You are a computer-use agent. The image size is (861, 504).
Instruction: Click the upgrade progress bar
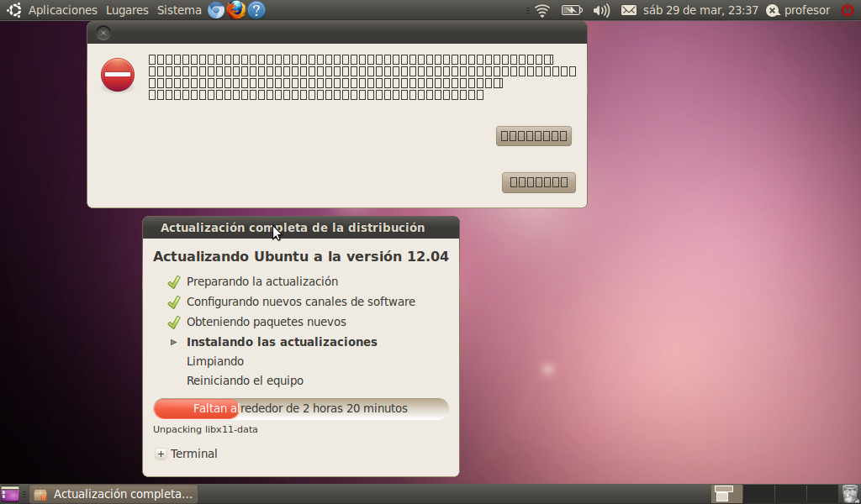(x=301, y=408)
